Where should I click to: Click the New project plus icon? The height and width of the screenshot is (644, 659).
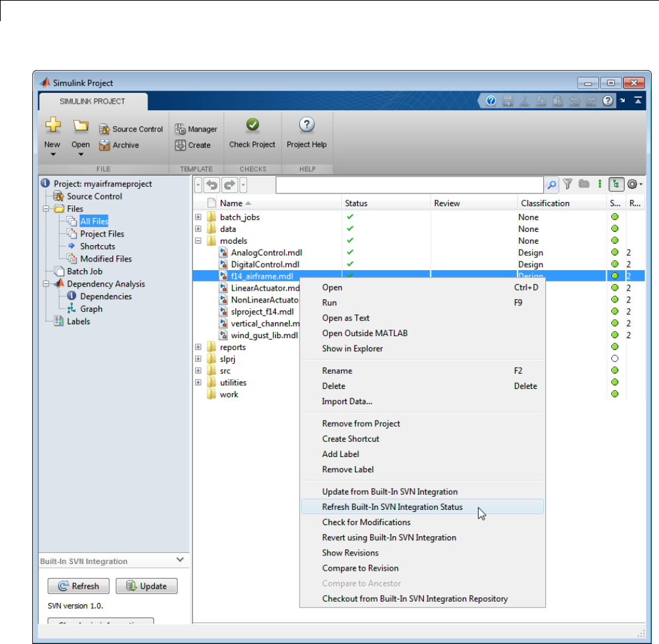tap(53, 125)
